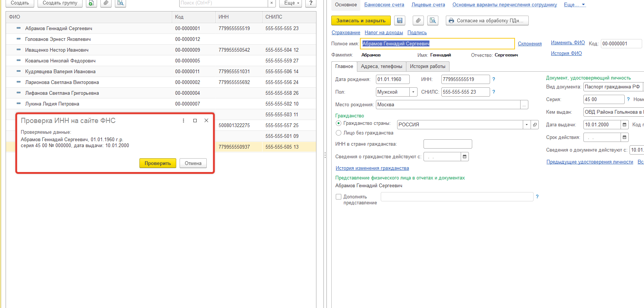
Task: Click the save diskette icon in employee card
Action: click(400, 20)
